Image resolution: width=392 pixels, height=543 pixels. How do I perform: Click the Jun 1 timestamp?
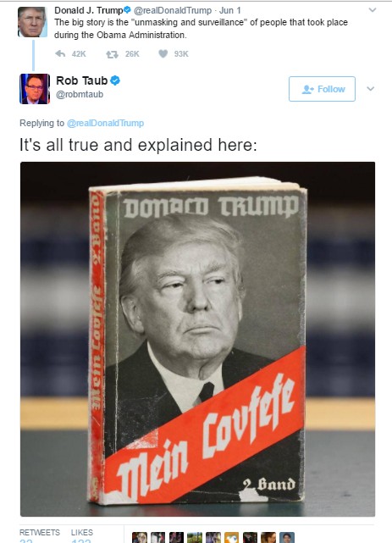[229, 10]
